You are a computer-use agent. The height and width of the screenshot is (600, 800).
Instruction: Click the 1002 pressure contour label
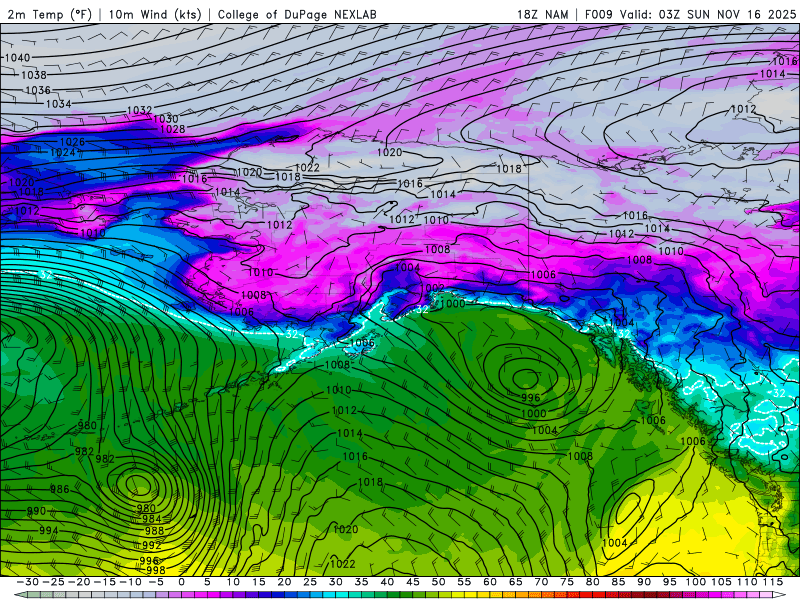tap(434, 288)
